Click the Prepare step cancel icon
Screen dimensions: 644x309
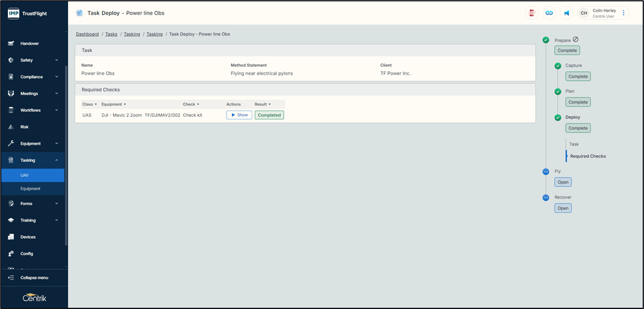575,40
